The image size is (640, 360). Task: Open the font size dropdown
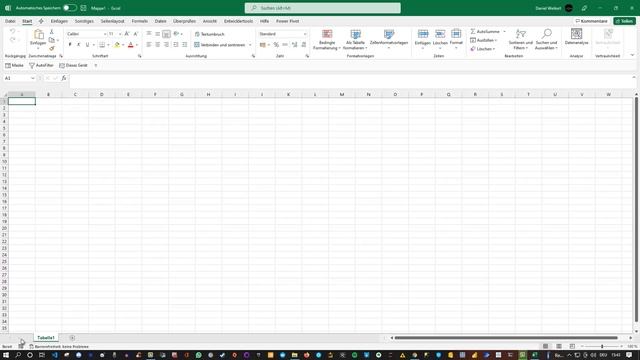click(120, 34)
